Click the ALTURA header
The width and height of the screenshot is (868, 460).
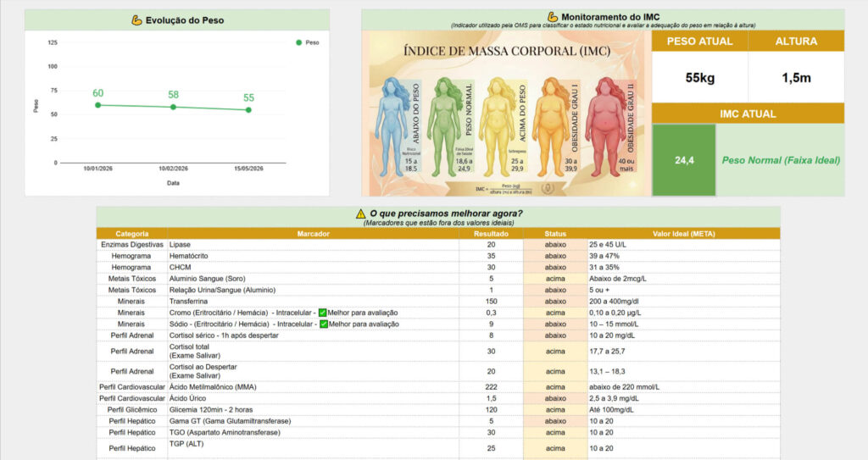796,41
